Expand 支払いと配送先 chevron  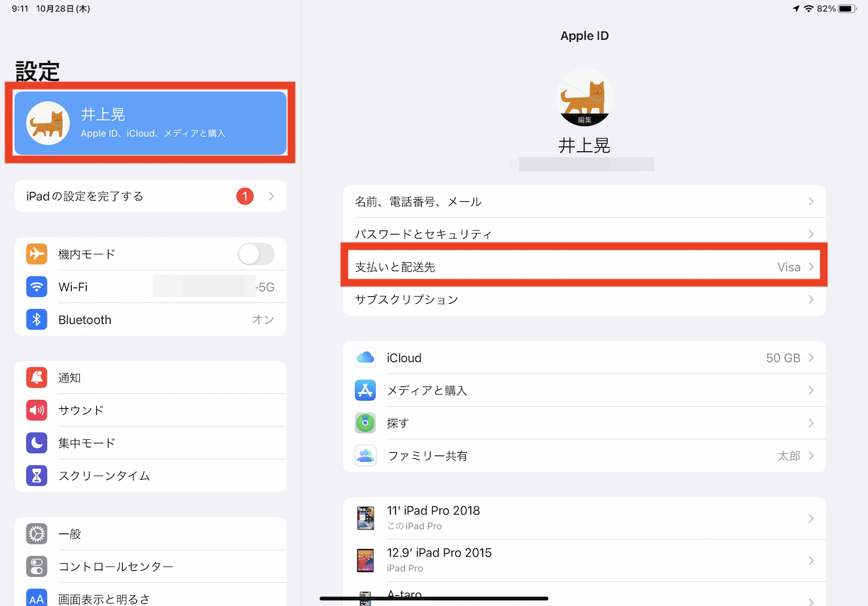(811, 267)
